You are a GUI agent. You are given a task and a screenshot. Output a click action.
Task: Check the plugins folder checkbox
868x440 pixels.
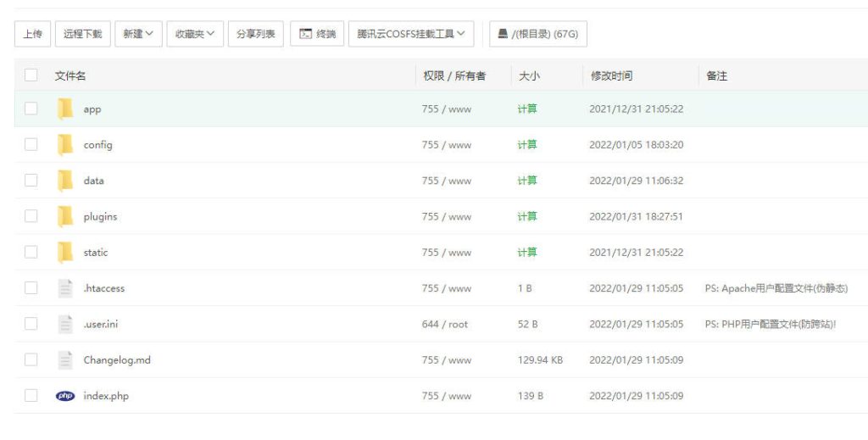pos(31,216)
